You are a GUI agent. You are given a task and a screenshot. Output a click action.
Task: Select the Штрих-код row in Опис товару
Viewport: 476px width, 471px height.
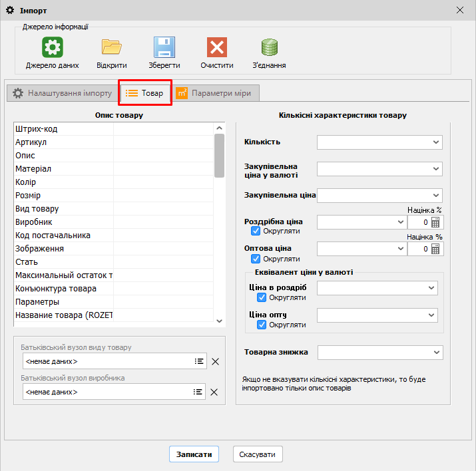tap(63, 129)
